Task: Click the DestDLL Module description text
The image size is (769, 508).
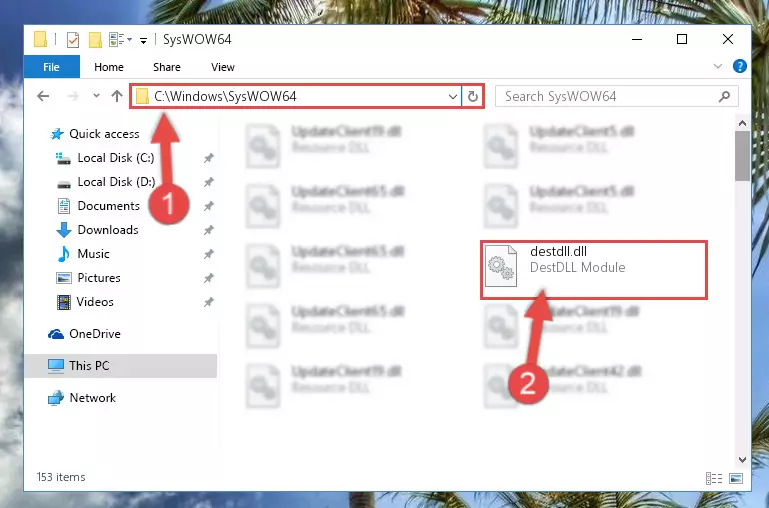Action: (577, 268)
